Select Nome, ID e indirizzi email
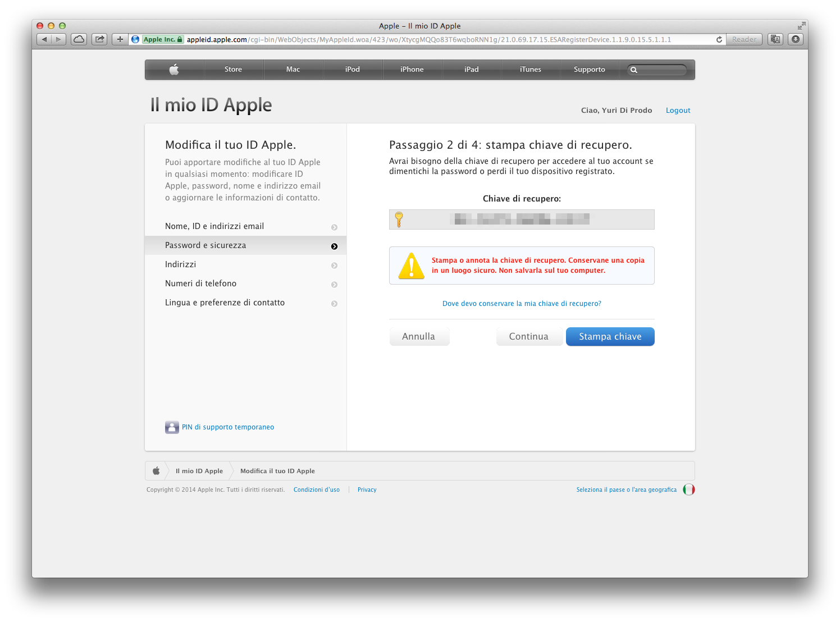The width and height of the screenshot is (840, 622). point(245,226)
